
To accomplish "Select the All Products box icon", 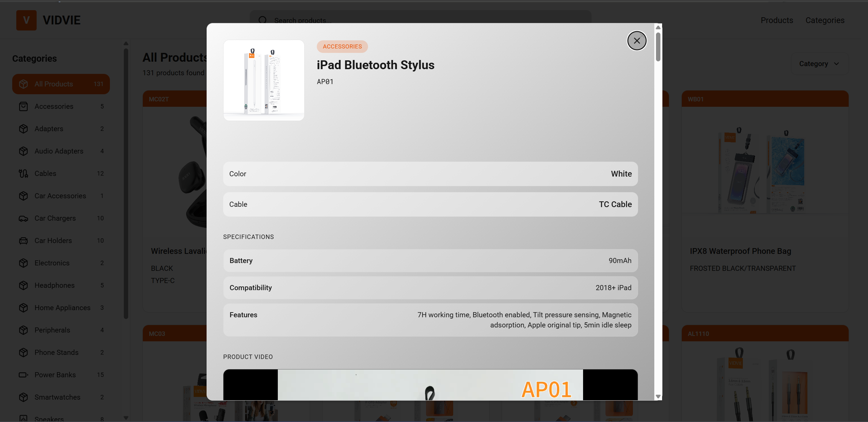I will (23, 84).
